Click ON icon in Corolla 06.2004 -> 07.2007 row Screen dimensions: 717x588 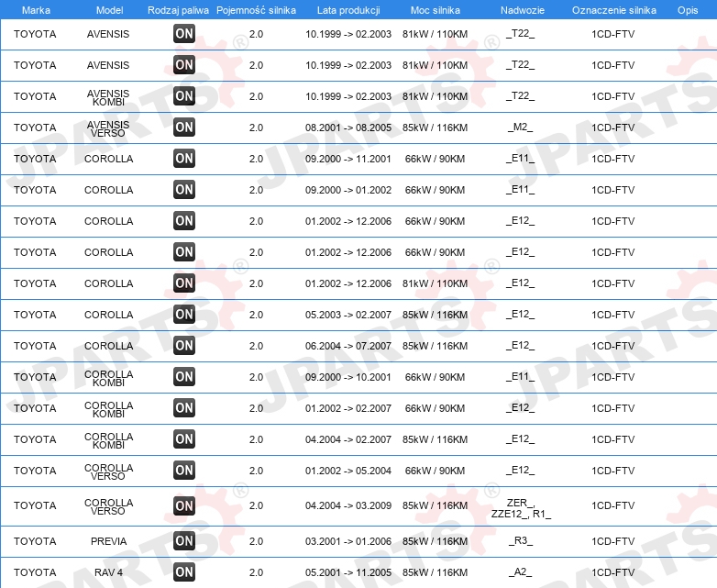tap(184, 346)
